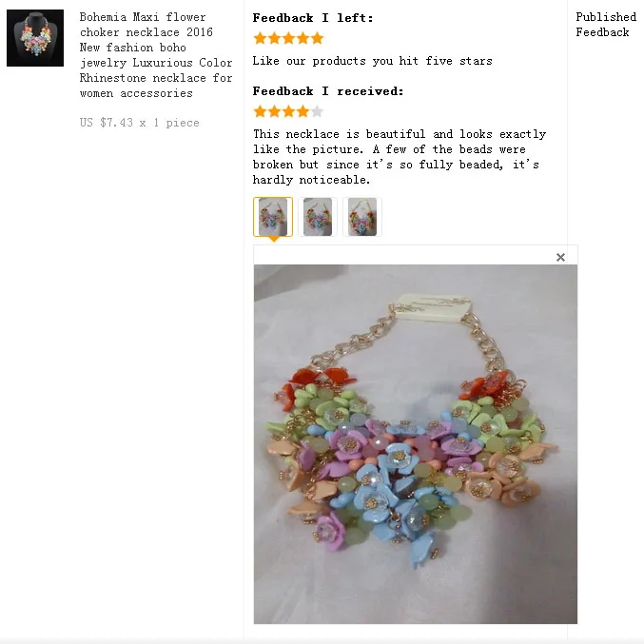The height and width of the screenshot is (644, 644).
Task: Click the "Feedback I left:" heading
Action: 313,18
